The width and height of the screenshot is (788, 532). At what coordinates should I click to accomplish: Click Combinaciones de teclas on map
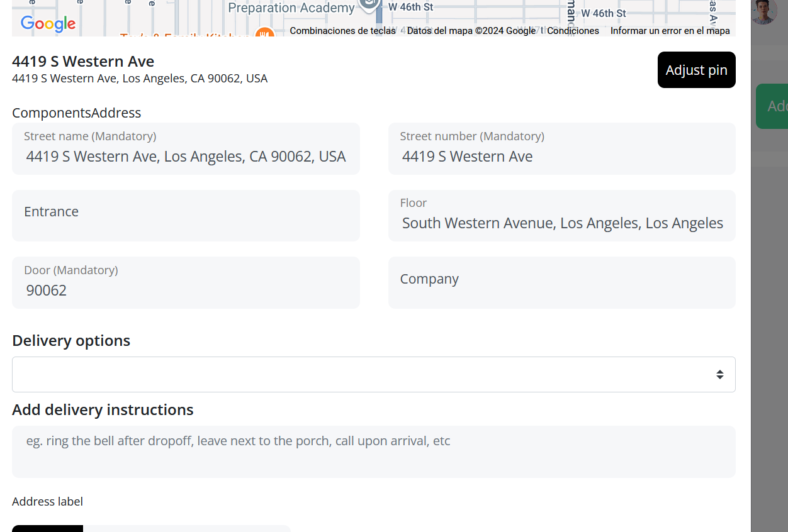(x=342, y=31)
